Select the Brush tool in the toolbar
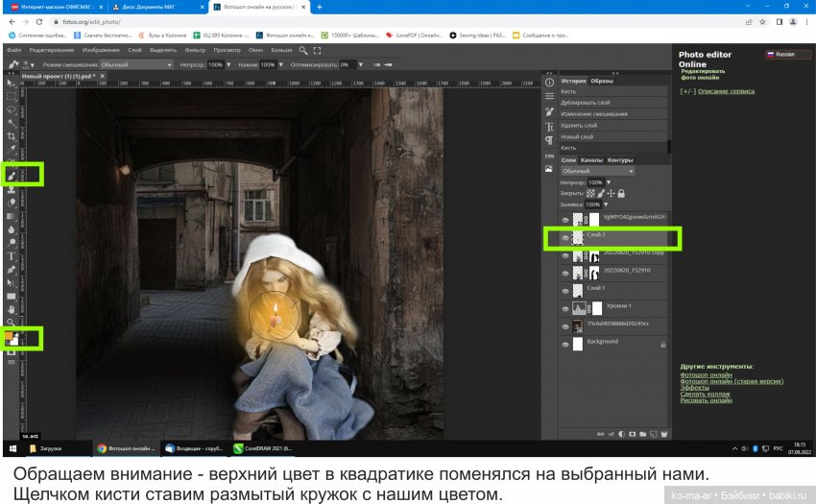This screenshot has height=504, width=816. click(11, 176)
